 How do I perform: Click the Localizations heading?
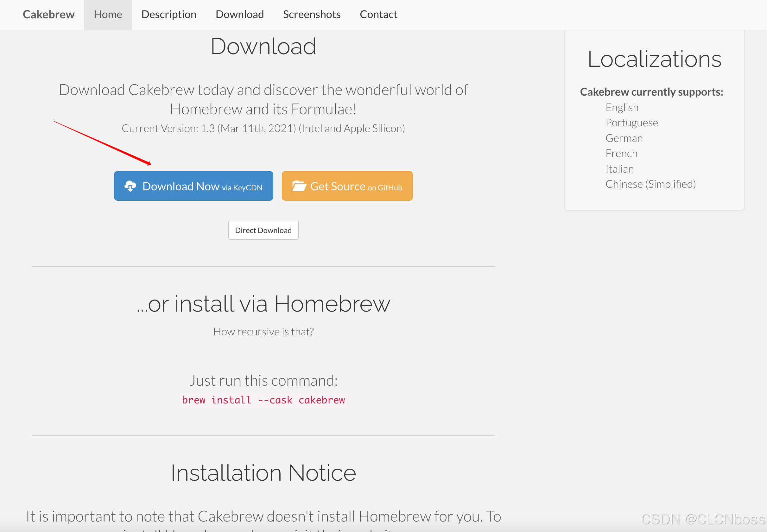click(x=654, y=59)
